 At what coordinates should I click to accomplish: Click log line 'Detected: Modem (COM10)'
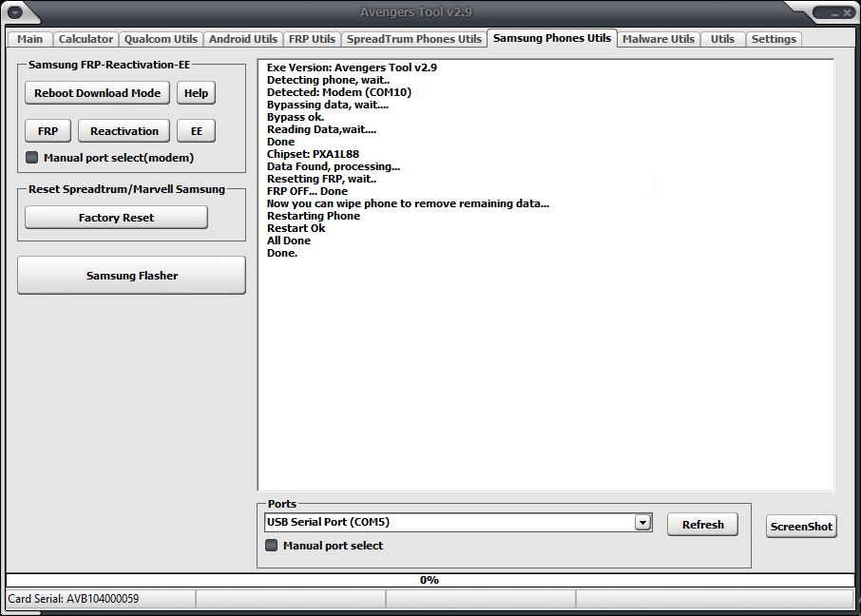339,92
